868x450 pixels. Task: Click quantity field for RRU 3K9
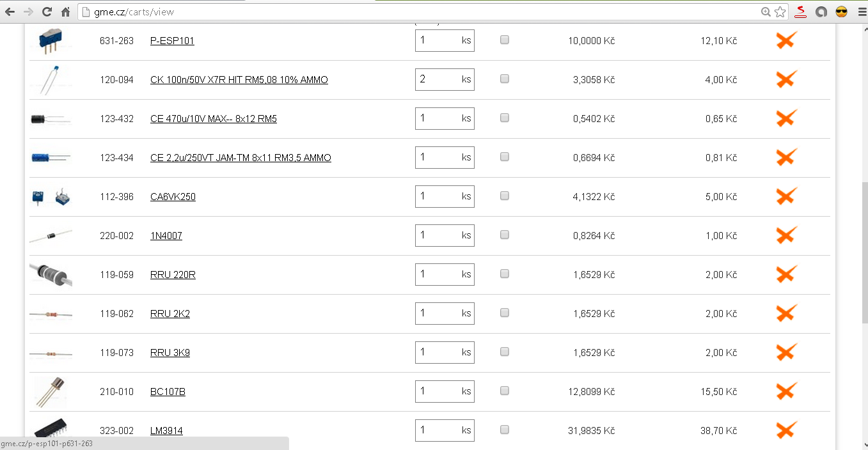click(x=438, y=352)
